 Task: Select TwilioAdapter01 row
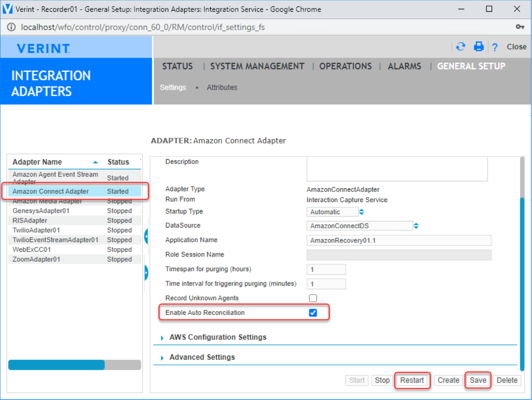tap(74, 230)
